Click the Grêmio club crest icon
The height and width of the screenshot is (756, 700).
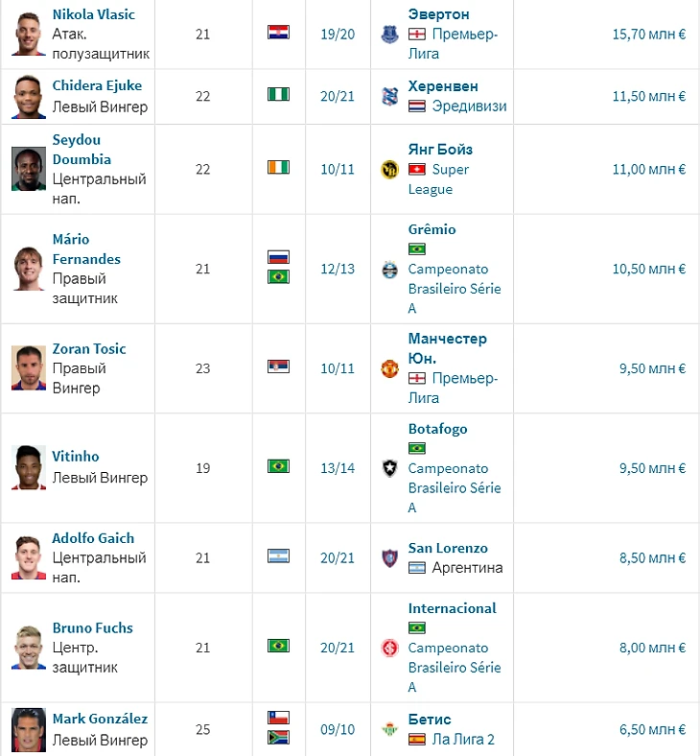pos(388,270)
